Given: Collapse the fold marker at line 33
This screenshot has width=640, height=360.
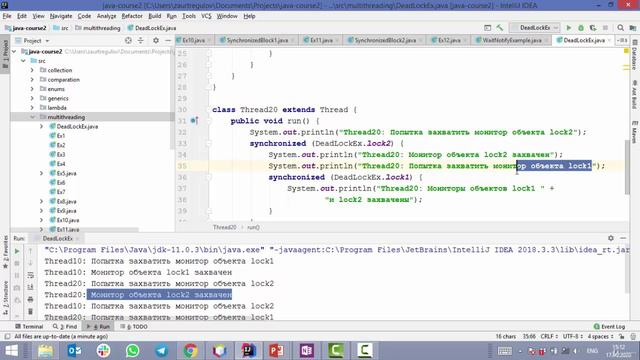Looking at the screenshot, I should point(209,143).
